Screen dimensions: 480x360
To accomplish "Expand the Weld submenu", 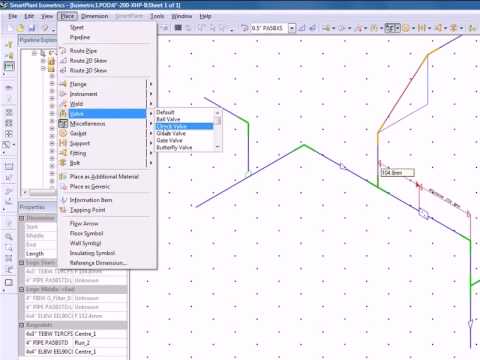I will coord(107,104).
